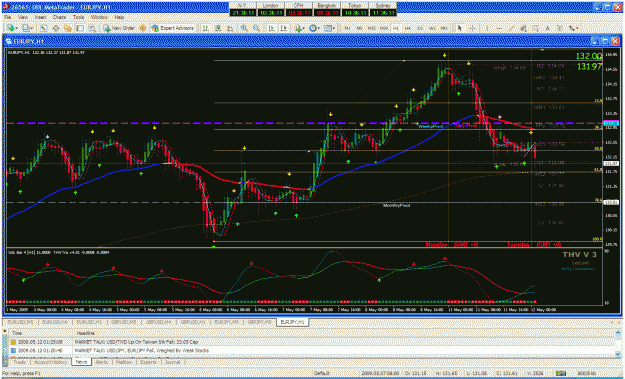Screen dimensions: 625x379
Task: Open news 'USD/JPY, EUR/JPY Fall' headline
Action: (x=142, y=350)
